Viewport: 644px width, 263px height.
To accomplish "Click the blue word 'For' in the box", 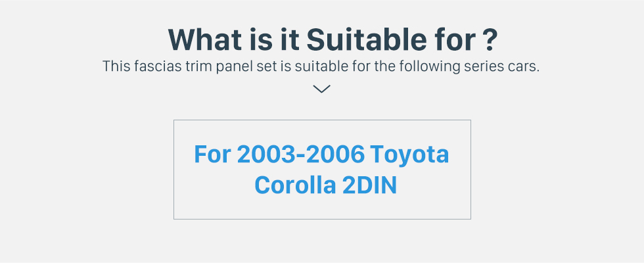I will (213, 154).
